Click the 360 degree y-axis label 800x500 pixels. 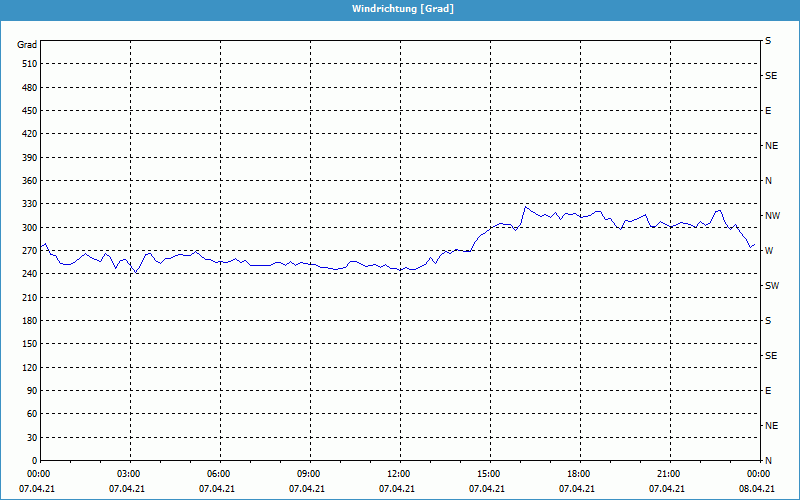tap(28, 181)
